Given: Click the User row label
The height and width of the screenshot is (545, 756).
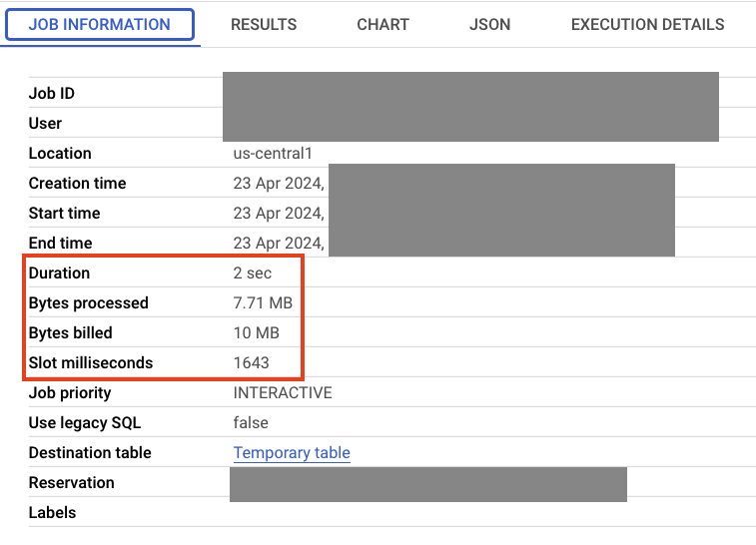Looking at the screenshot, I should point(45,124).
